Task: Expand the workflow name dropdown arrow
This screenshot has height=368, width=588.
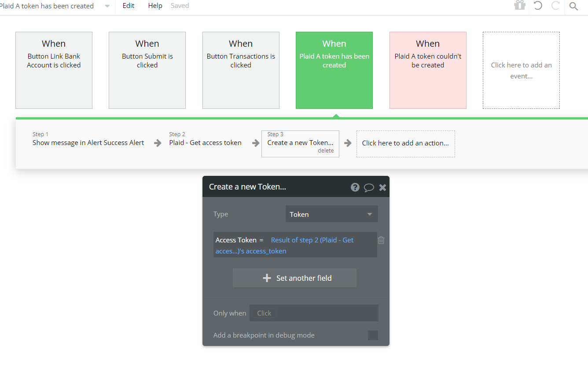Action: (107, 6)
